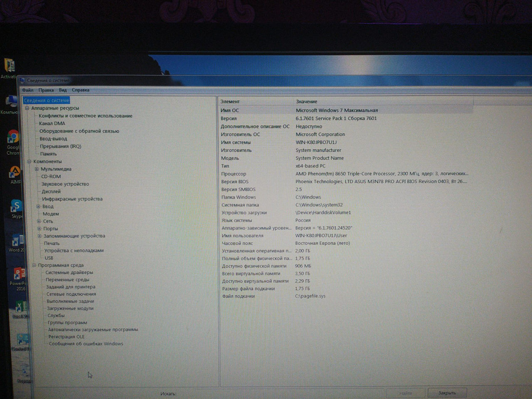The width and height of the screenshot is (532, 399).
Task: Open the Вид menu
Action: click(63, 90)
